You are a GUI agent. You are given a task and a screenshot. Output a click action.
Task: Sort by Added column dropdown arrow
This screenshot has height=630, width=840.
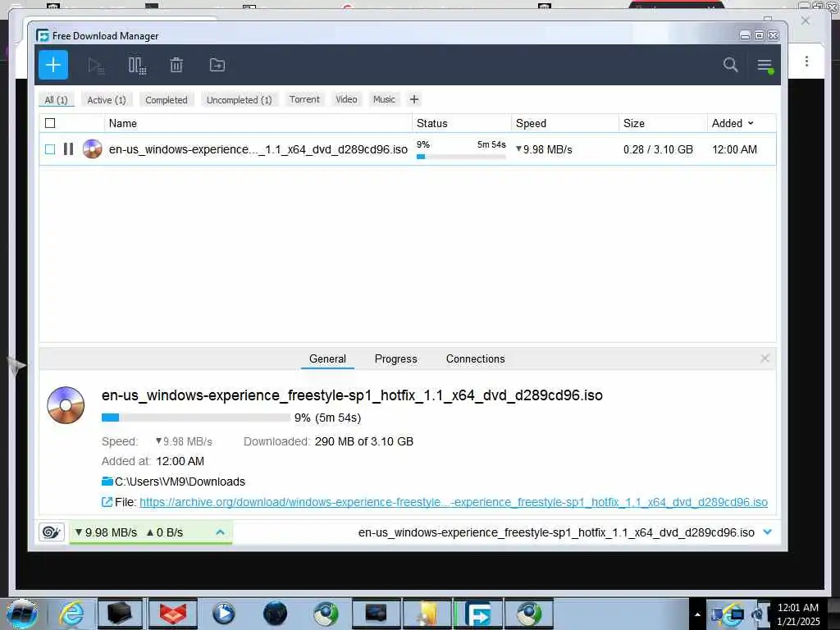coord(751,123)
